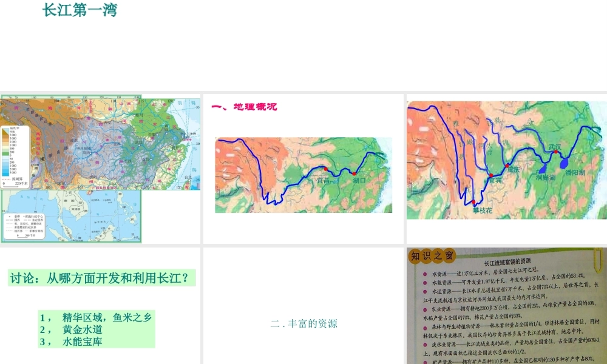This screenshot has height=364, width=607.
Task: Open the Yangtze basin map slide thumbnail
Action: pos(100,169)
